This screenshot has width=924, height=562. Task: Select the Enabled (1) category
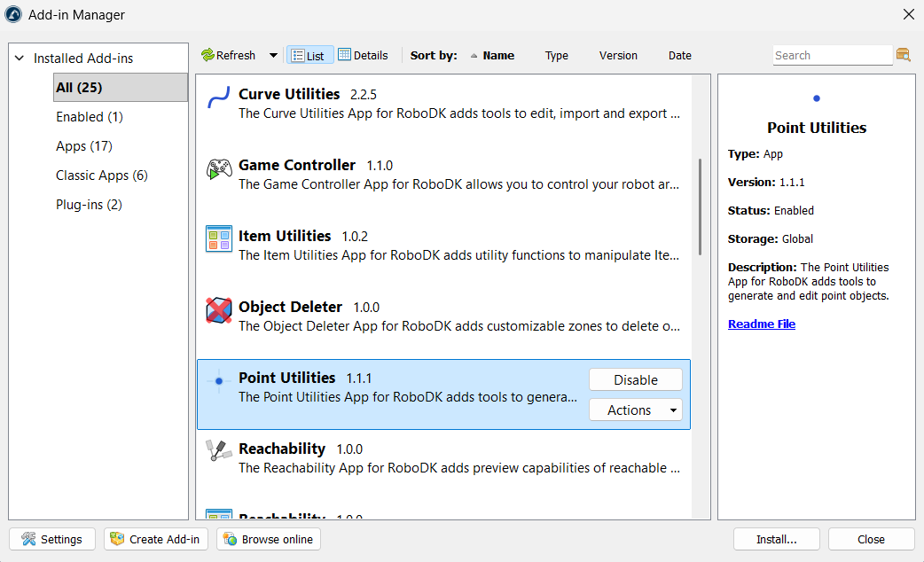pos(90,117)
